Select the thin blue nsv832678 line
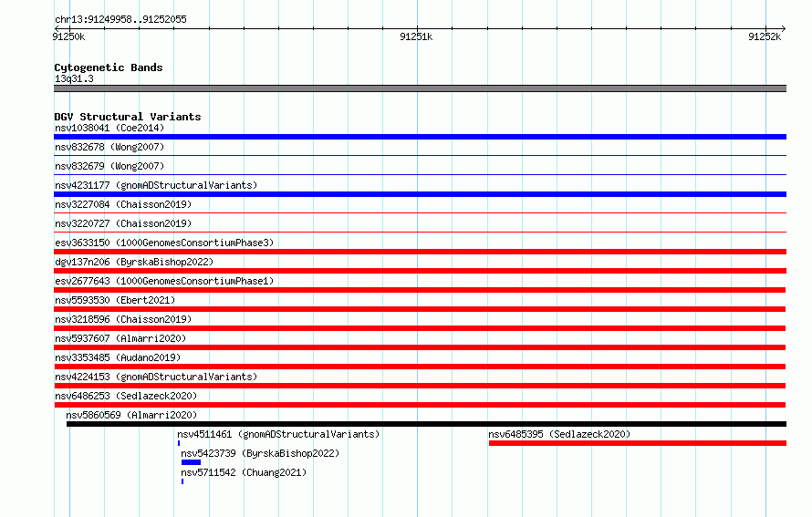The width and height of the screenshot is (812, 517). point(420,155)
